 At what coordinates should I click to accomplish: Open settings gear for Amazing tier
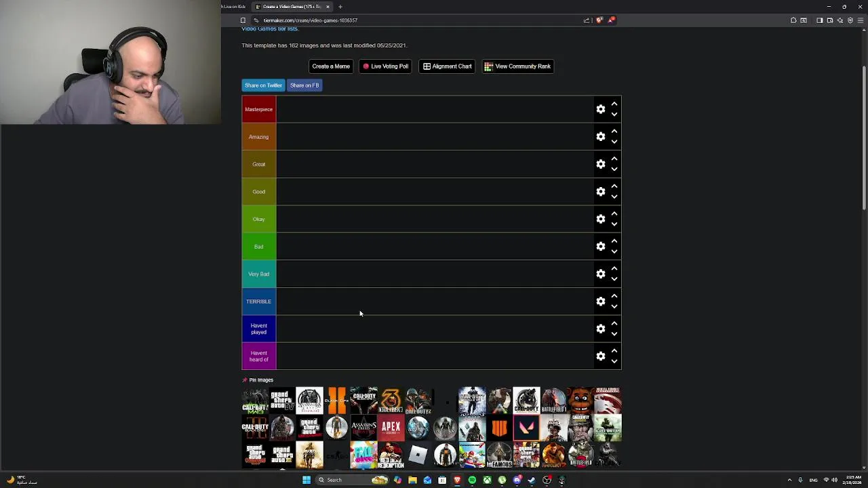(x=600, y=137)
